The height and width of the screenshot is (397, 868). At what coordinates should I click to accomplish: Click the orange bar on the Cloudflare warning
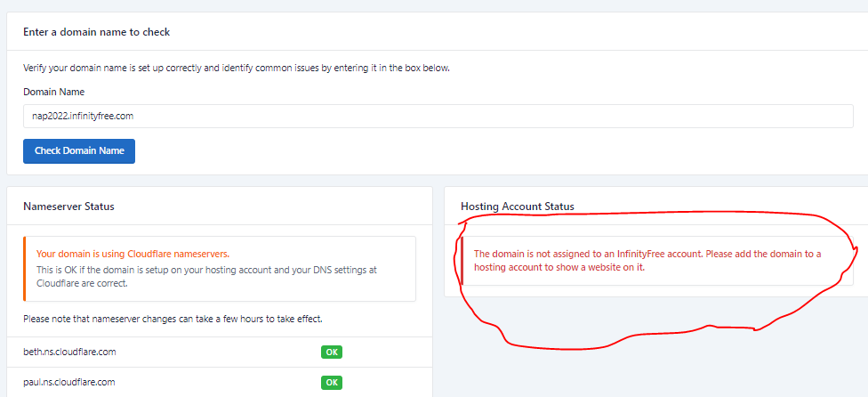[x=25, y=269]
